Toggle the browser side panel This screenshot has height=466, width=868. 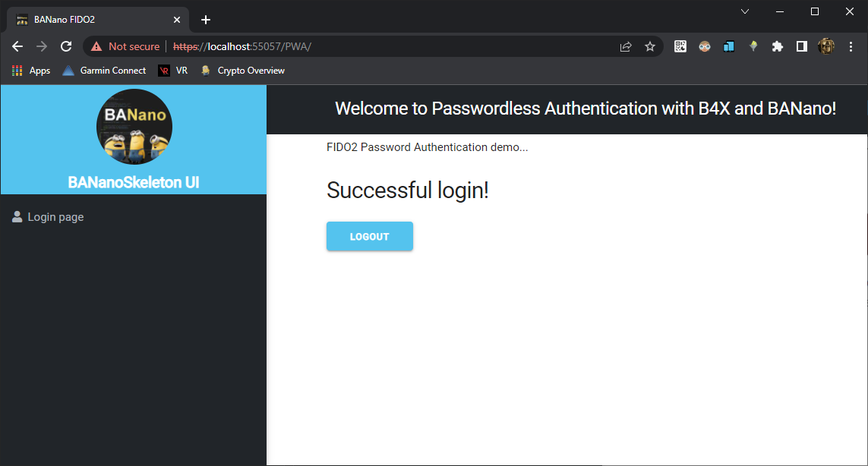pos(801,46)
